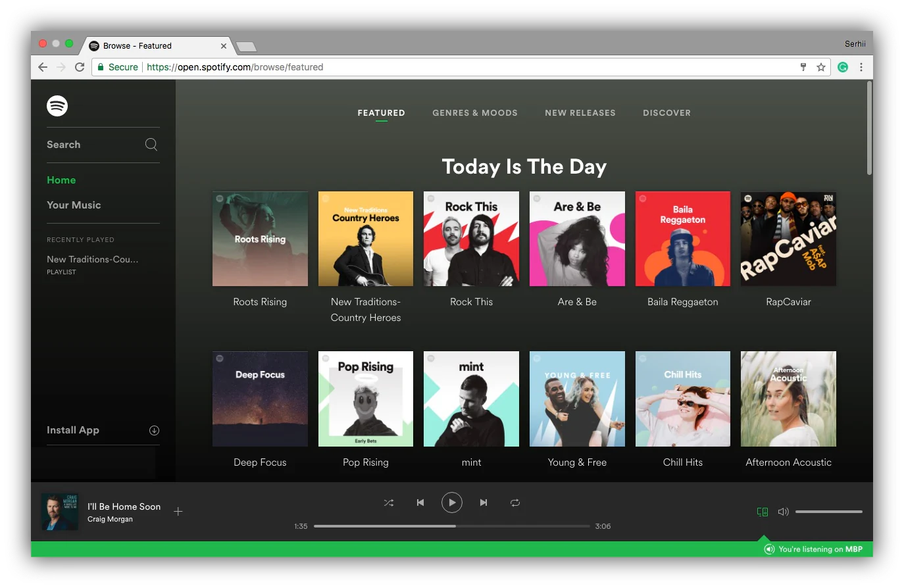
Task: Switch to the Featured tab
Action: [x=382, y=113]
